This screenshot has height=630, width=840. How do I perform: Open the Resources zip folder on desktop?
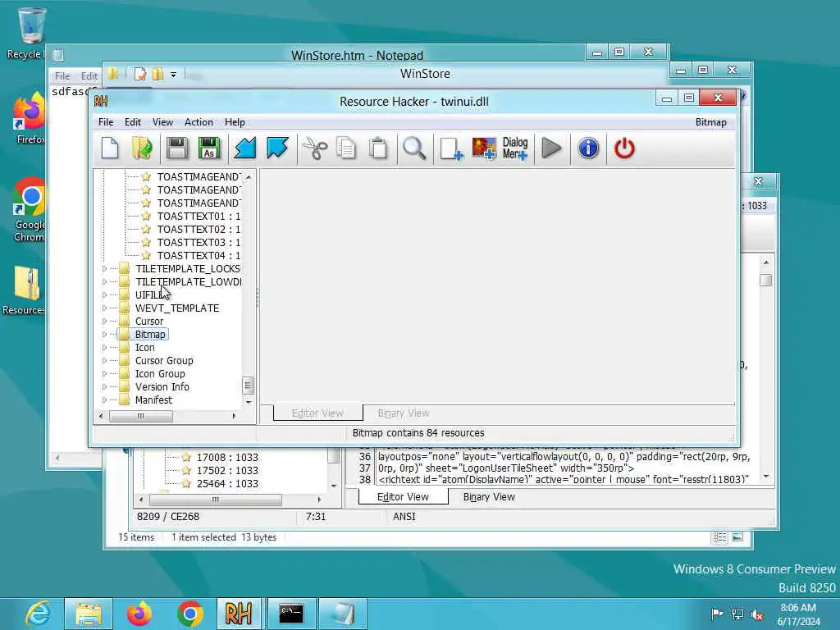click(x=24, y=290)
